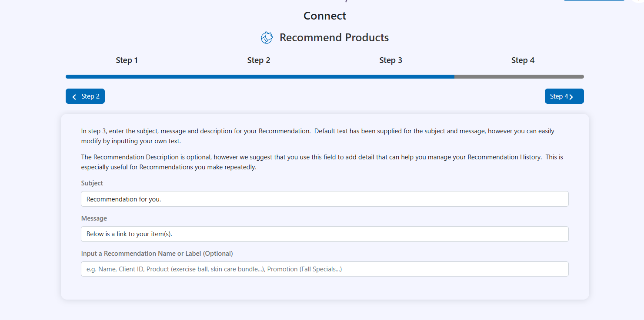The height and width of the screenshot is (320, 644).
Task: Click the Recommend Products thumbs-up icon
Action: point(267,38)
